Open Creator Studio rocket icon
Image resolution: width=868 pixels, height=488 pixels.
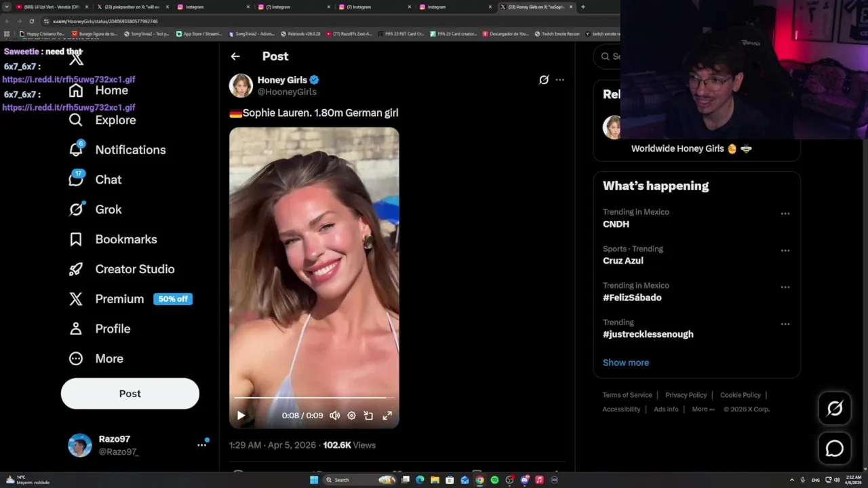click(76, 269)
